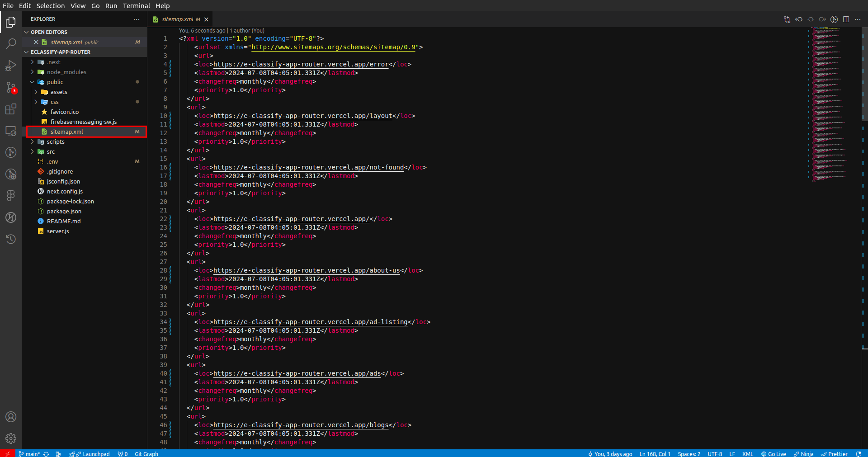Open package.json in the file explorer
Screen dimensions: 868x457
tap(64, 212)
